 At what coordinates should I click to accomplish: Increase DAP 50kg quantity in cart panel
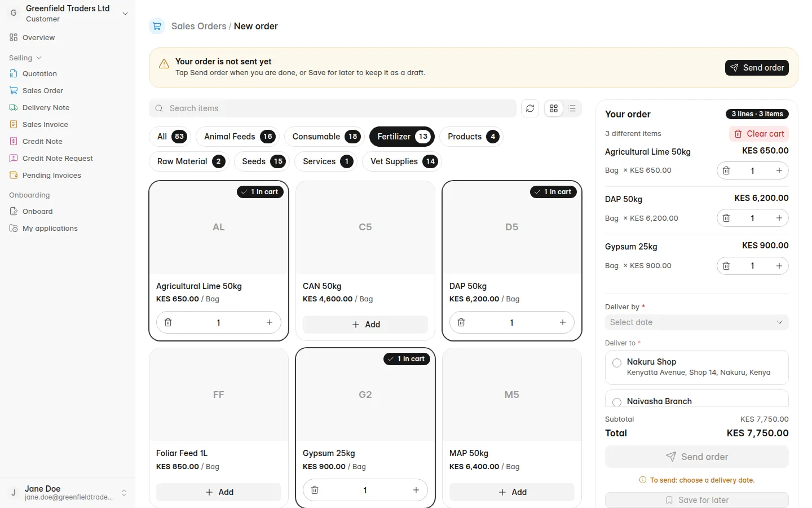pyautogui.click(x=779, y=218)
